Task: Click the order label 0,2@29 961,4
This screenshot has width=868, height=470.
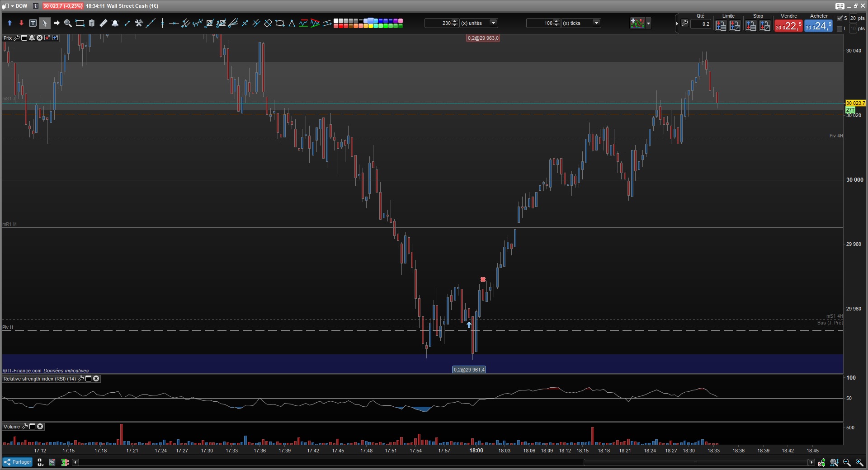Action: (469, 370)
